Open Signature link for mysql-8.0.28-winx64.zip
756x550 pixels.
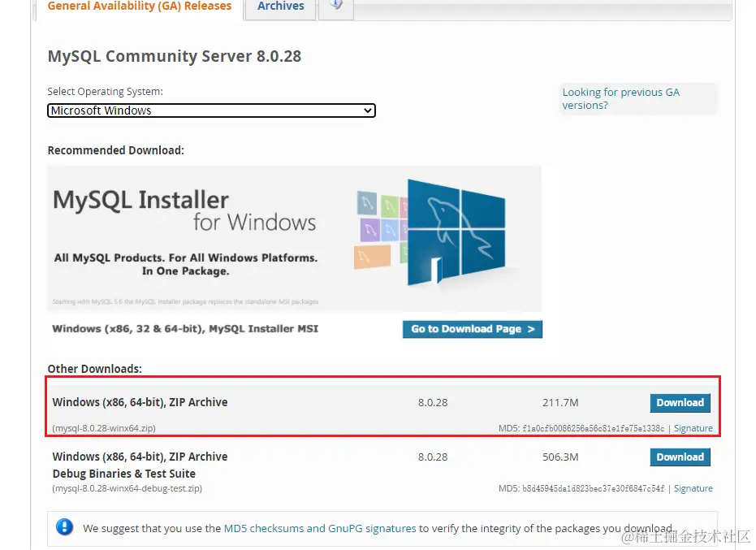(693, 428)
